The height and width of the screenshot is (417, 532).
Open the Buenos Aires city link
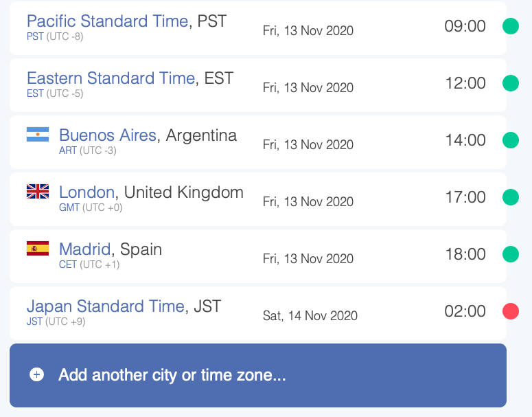[108, 135]
